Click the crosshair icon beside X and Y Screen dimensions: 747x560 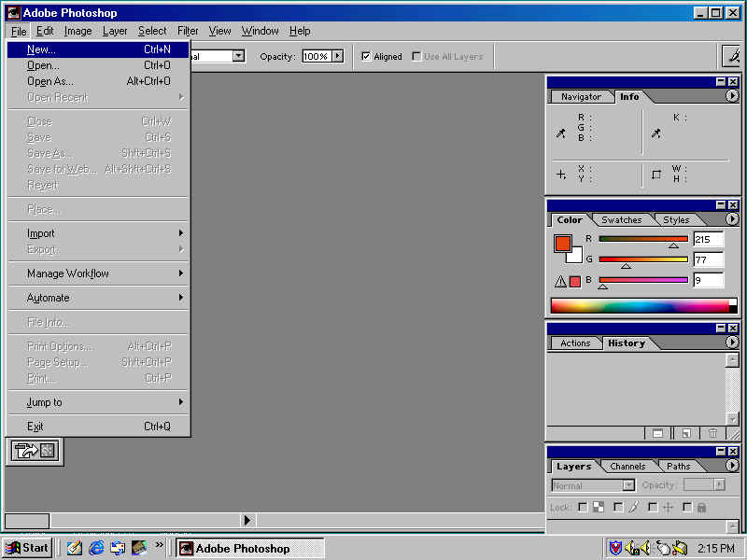[561, 175]
